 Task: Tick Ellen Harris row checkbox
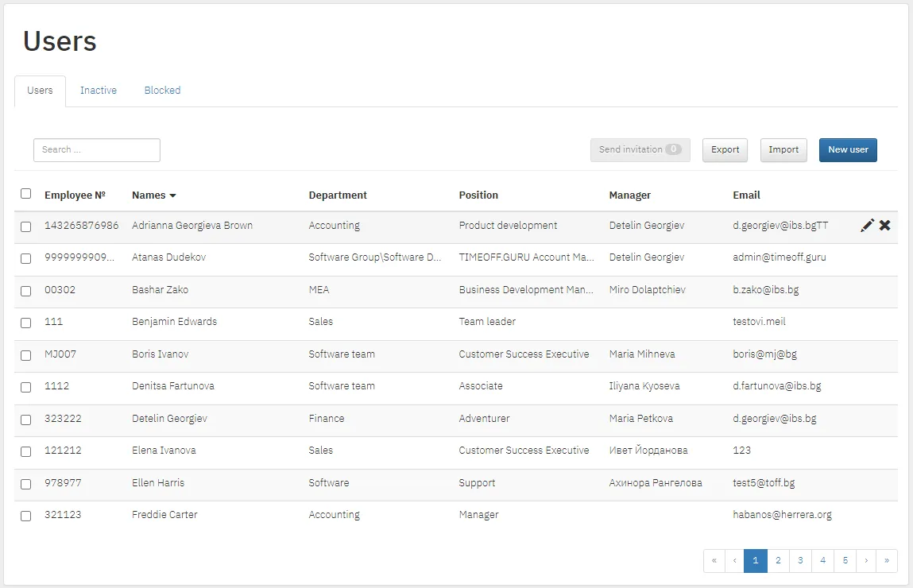(x=25, y=485)
